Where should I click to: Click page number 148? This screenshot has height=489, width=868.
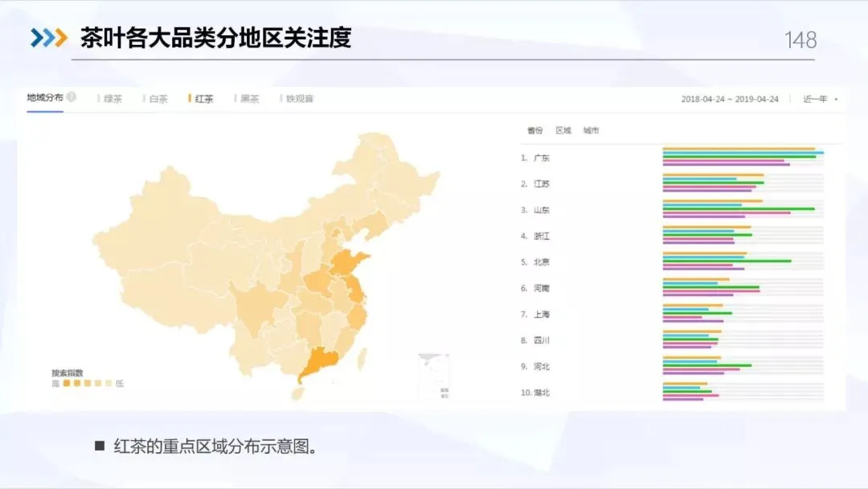click(x=800, y=40)
